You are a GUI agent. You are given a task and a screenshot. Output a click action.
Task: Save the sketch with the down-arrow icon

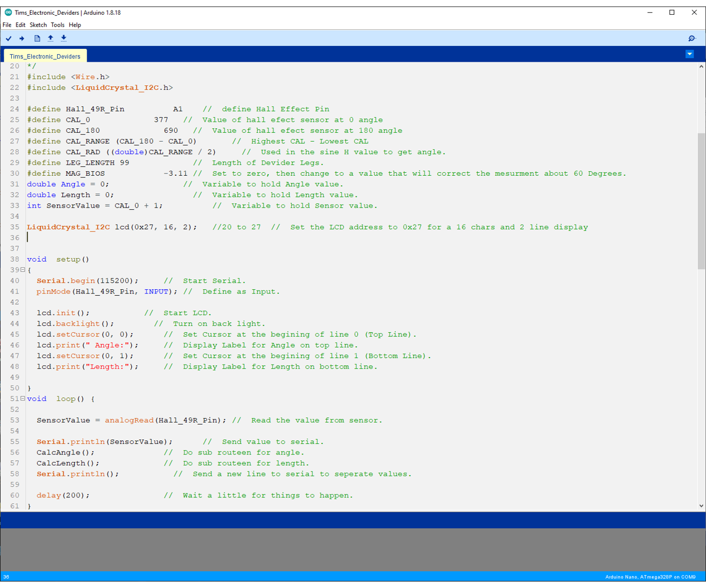click(x=64, y=38)
